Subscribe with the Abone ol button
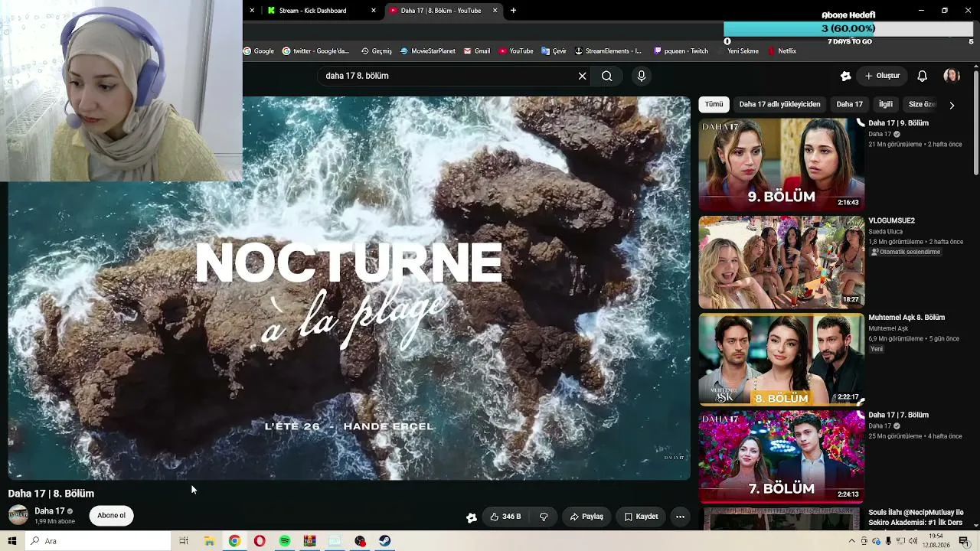Screen dimensions: 980x551 coord(111,516)
